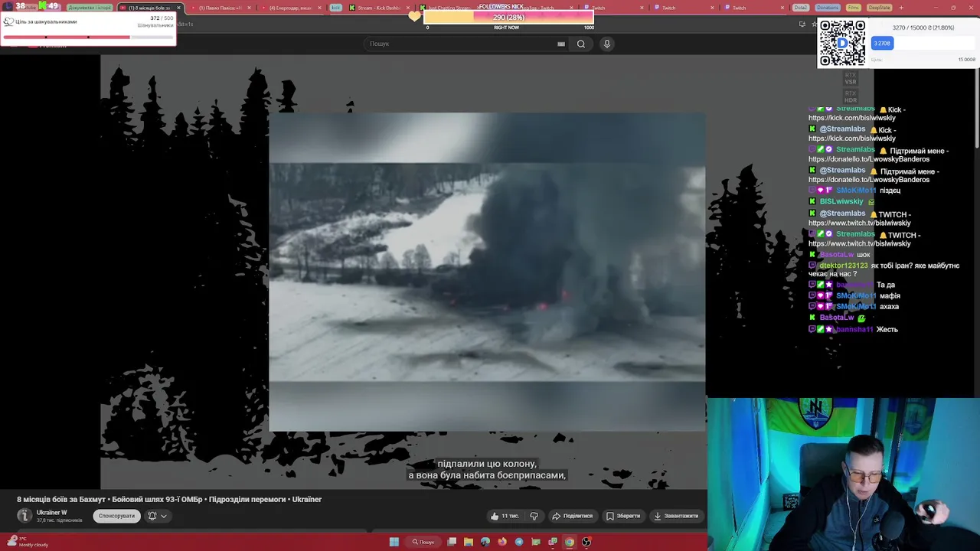Expand the notification bell dropdown
This screenshot has height=551, width=980.
coord(157,516)
